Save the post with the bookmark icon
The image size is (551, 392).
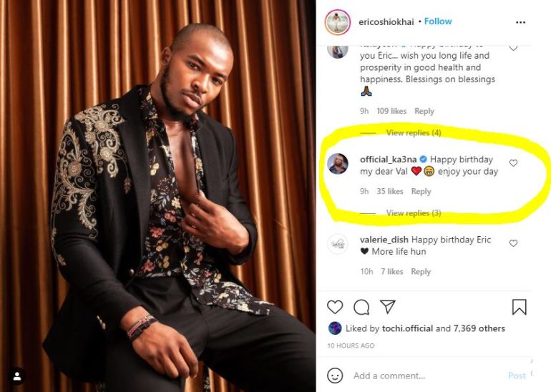point(520,307)
